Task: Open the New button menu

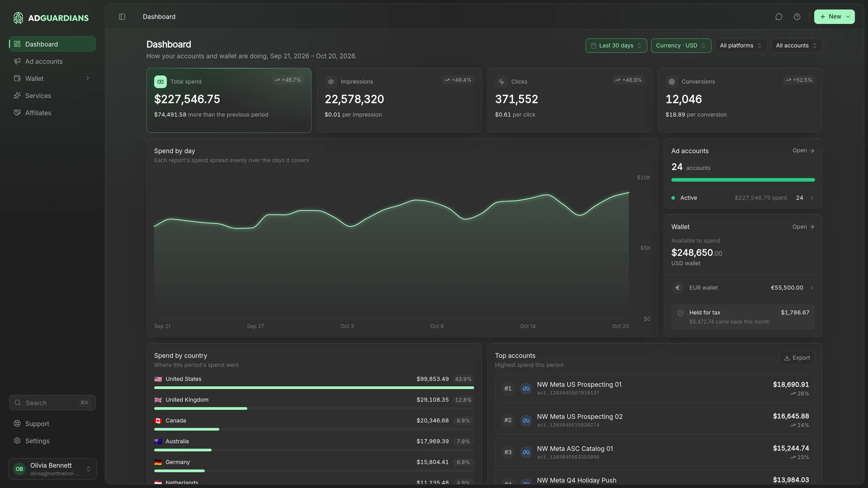Action: [x=834, y=17]
